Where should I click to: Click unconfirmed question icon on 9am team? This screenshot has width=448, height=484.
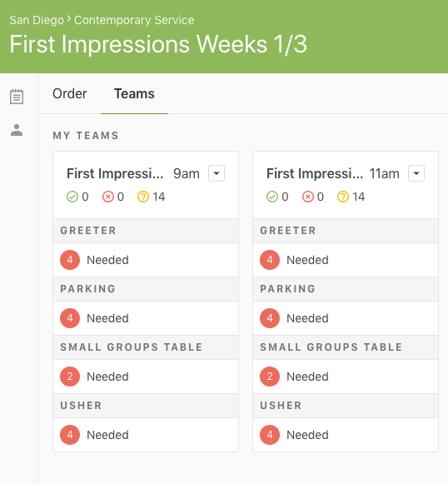(x=143, y=197)
